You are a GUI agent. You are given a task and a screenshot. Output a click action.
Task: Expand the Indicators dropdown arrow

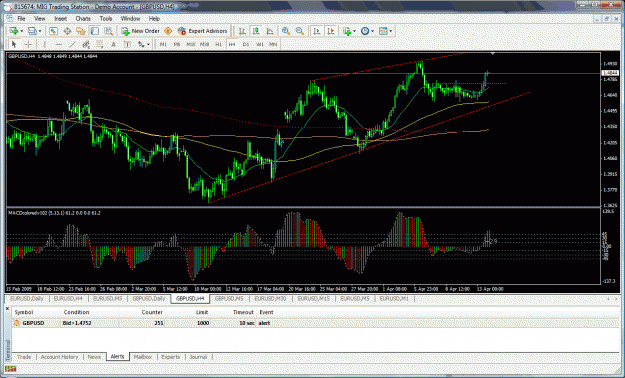tap(354, 31)
